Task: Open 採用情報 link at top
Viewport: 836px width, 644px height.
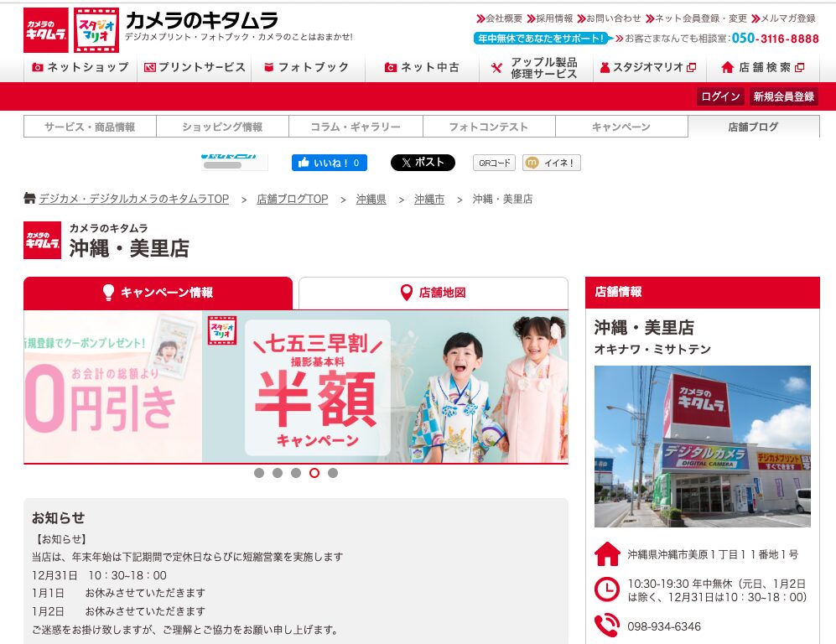Action: click(550, 18)
